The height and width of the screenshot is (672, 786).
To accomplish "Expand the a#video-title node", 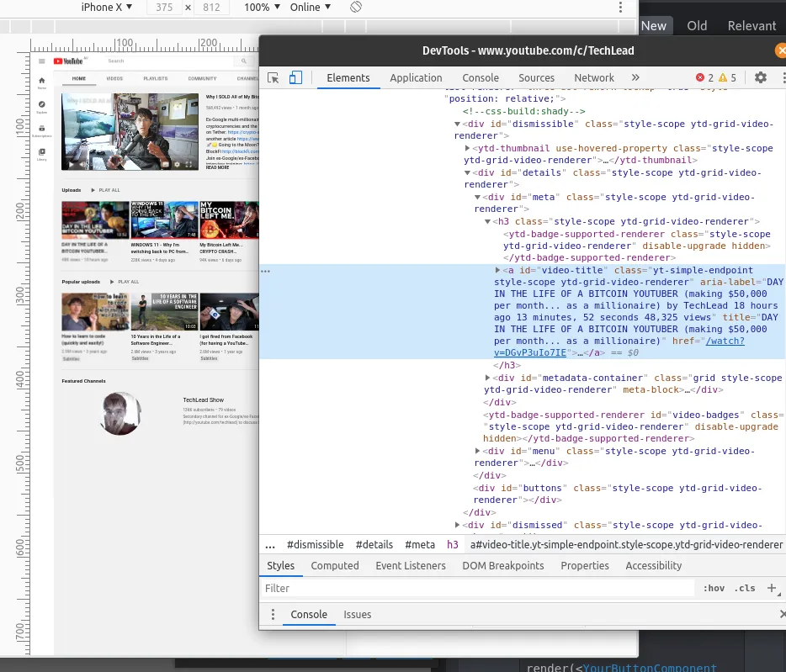I will click(497, 270).
